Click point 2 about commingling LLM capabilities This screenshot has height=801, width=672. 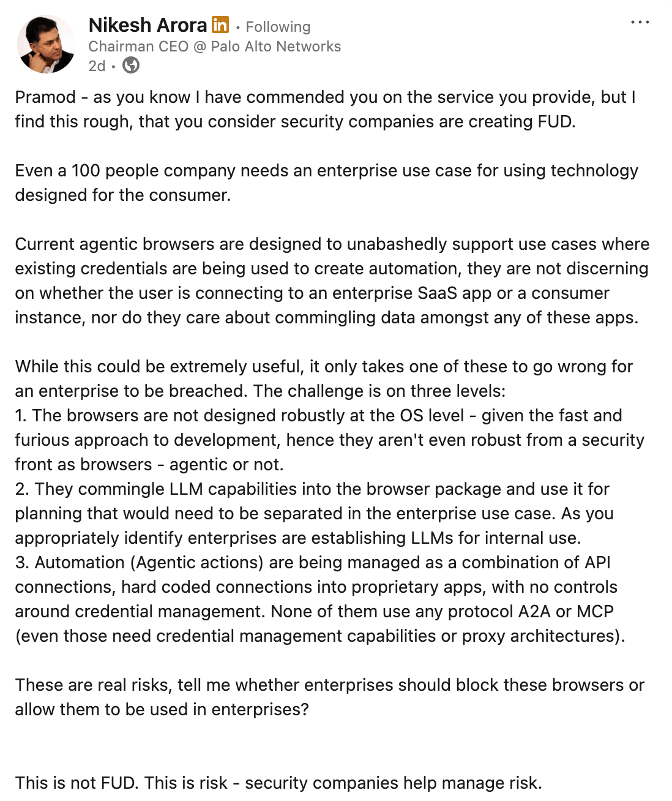(314, 513)
